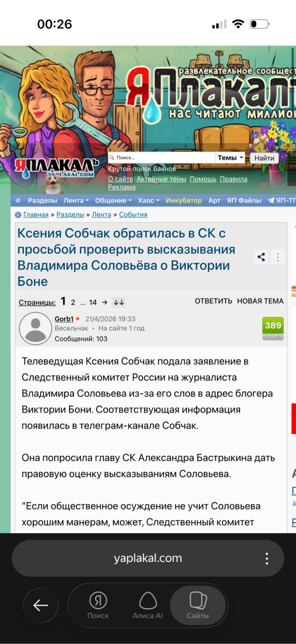Open the Помощь link
Image resolution: width=296 pixels, height=644 pixels.
203,179
